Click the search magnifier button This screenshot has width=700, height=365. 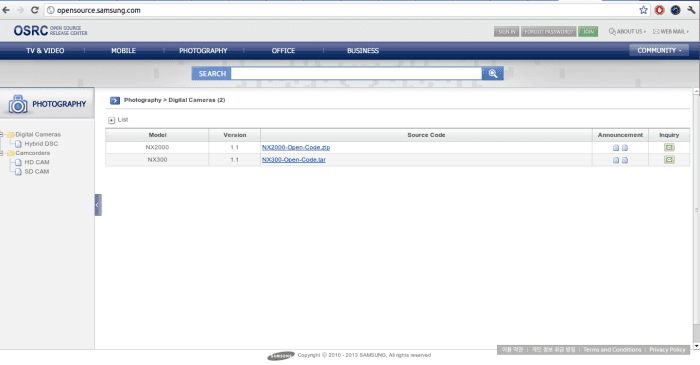click(492, 74)
